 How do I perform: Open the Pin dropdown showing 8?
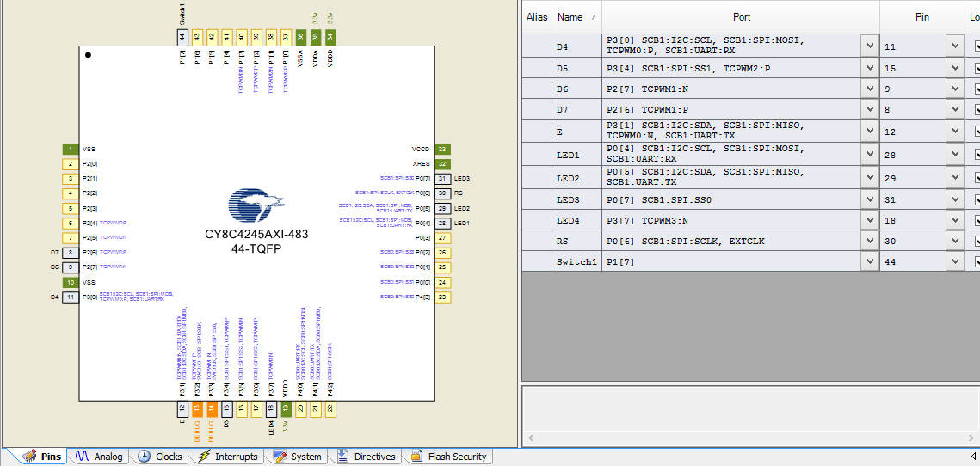954,109
